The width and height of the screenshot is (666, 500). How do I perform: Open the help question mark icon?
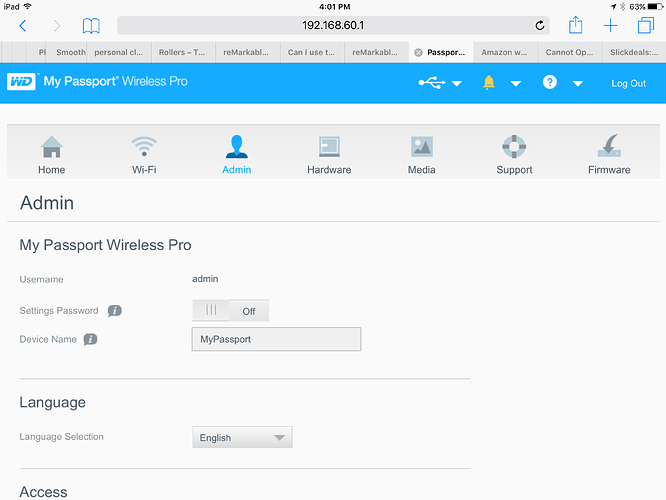(550, 82)
